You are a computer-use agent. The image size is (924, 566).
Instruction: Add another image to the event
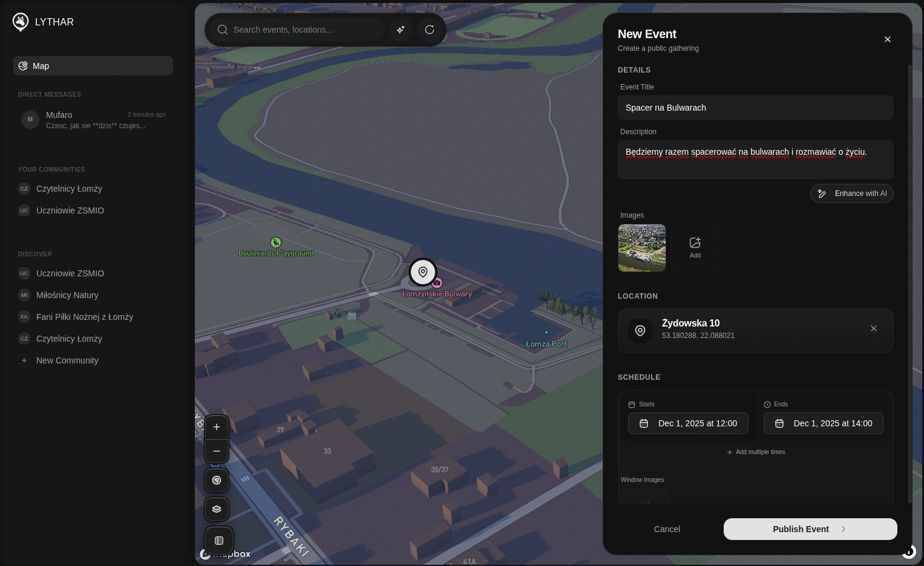tap(695, 248)
